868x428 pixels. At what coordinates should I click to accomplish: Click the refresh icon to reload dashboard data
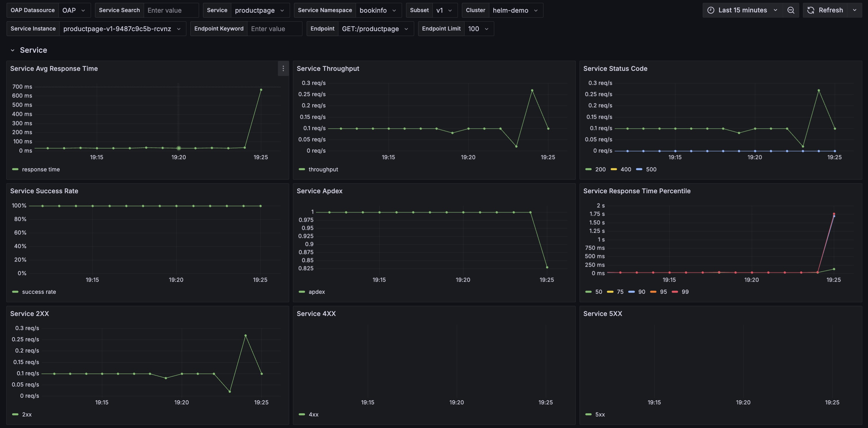point(811,10)
